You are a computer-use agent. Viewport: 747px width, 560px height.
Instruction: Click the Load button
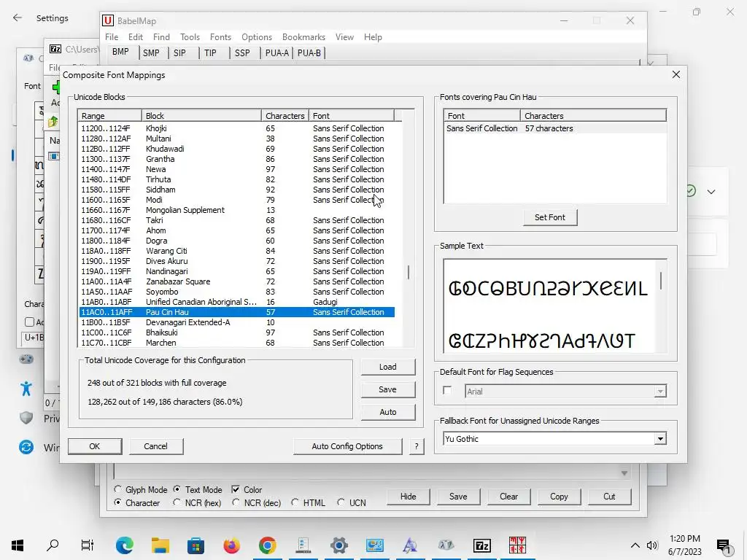click(x=388, y=367)
